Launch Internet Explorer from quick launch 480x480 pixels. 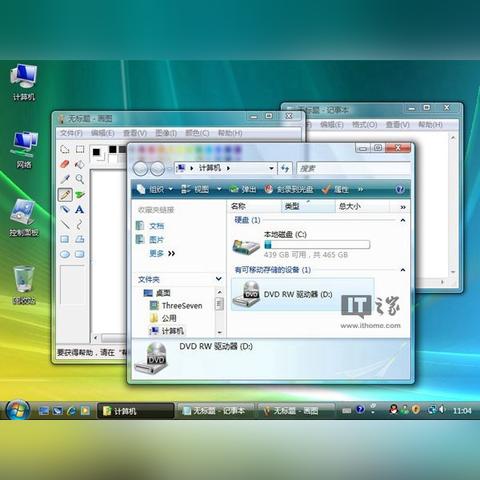(71, 411)
